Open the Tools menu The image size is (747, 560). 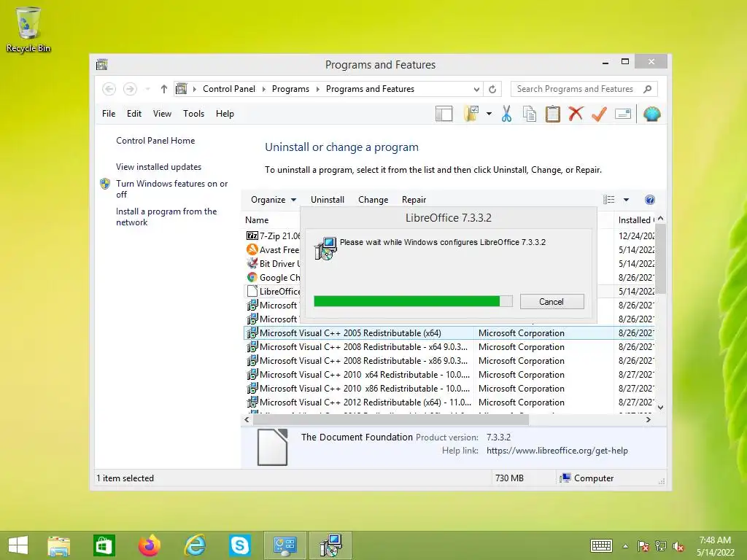point(193,114)
